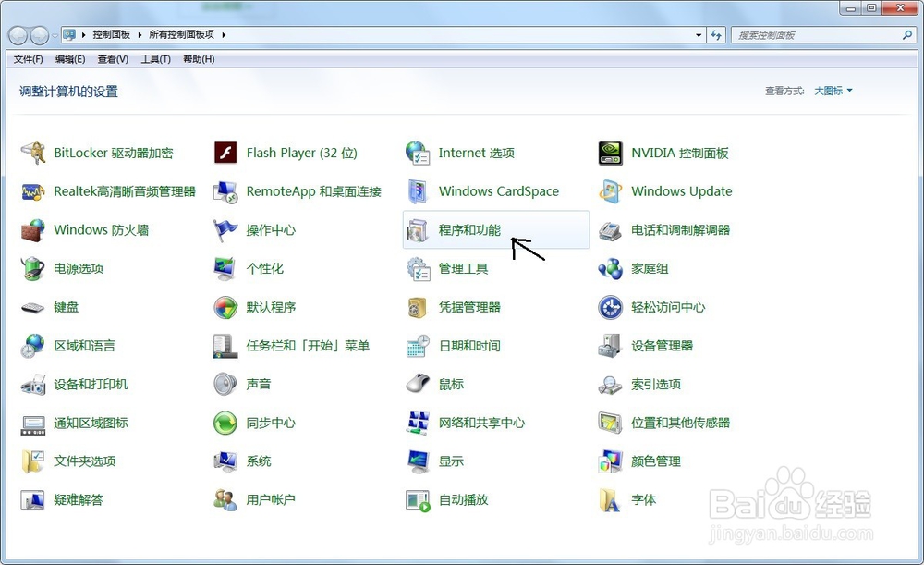Viewport: 924px width, 565px height.
Task: Open the 鼠标 mouse icon
Action: tap(418, 384)
